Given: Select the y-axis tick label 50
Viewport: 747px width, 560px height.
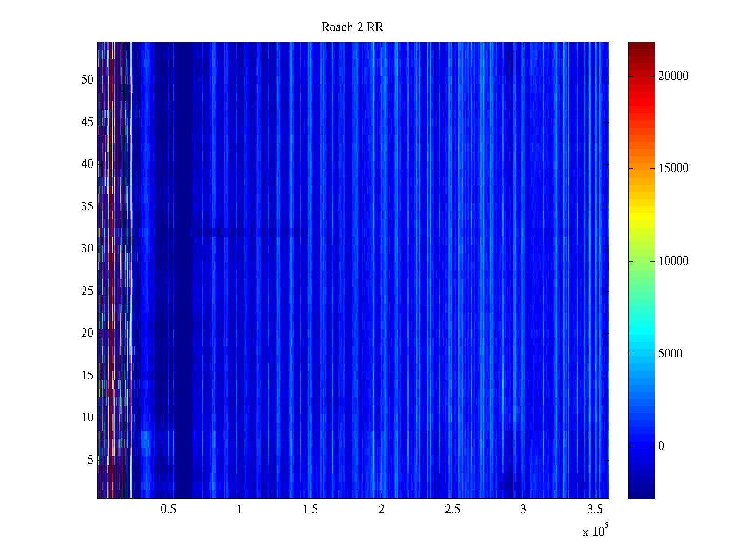Looking at the screenshot, I should point(87,80).
